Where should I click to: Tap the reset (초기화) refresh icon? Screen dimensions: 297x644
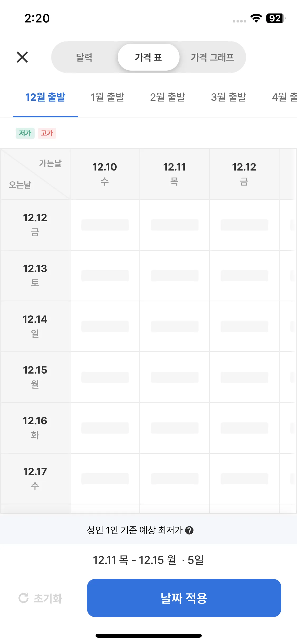point(23,598)
